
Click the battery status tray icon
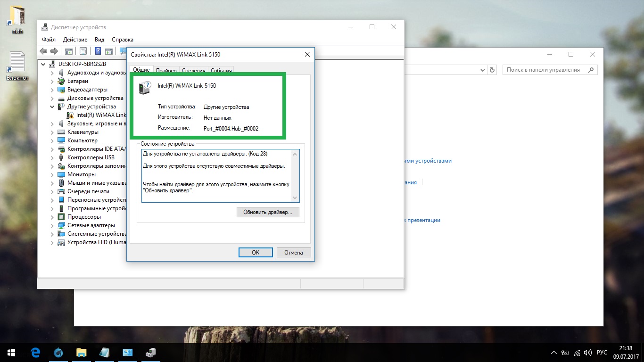[566, 353]
